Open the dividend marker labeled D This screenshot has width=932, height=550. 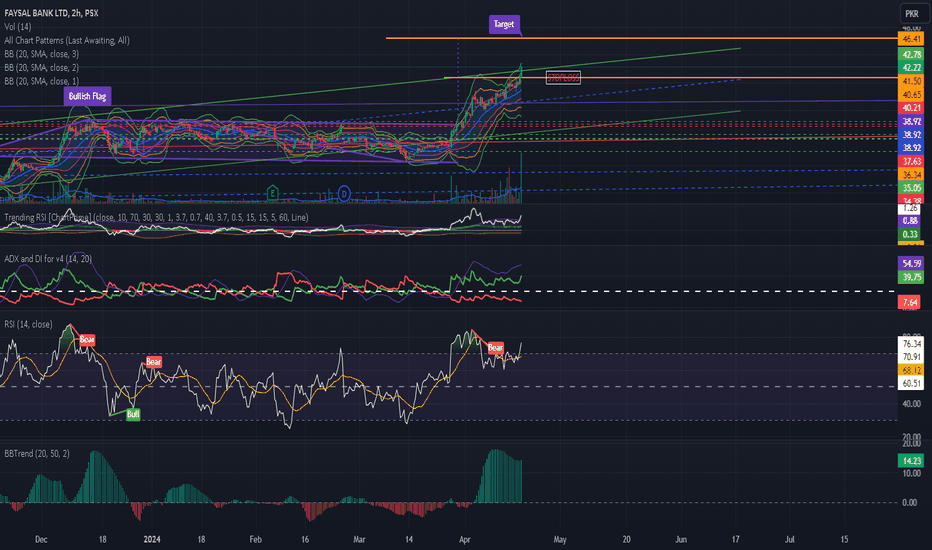point(344,193)
